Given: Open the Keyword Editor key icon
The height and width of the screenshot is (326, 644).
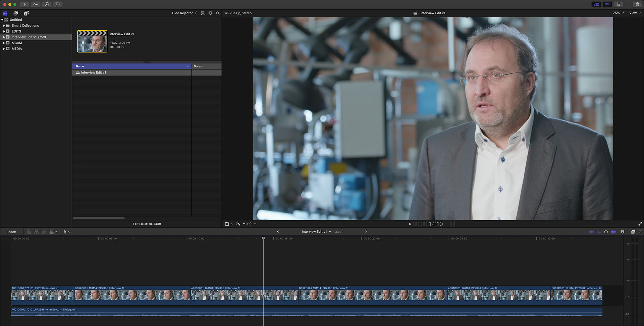Looking at the screenshot, I should tap(36, 4).
